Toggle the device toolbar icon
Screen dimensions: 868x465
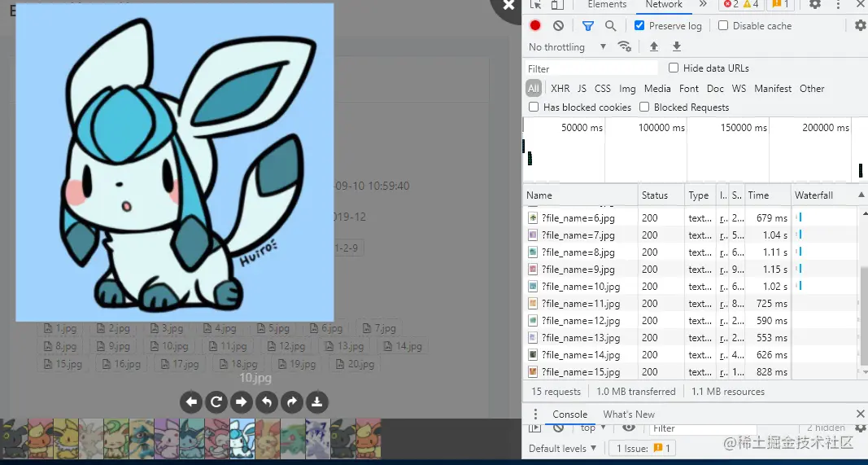(557, 4)
